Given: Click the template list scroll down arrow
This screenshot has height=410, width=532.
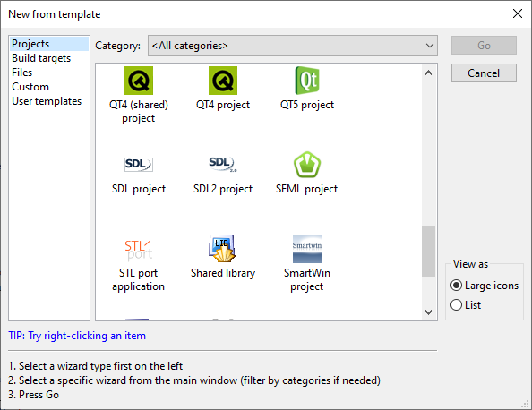Looking at the screenshot, I should [428, 312].
